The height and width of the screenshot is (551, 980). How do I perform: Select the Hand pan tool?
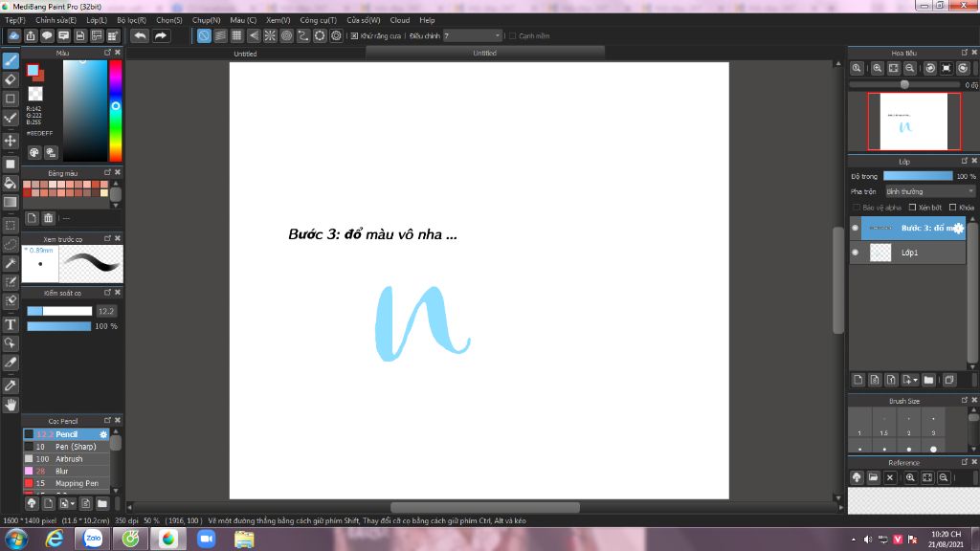11,405
